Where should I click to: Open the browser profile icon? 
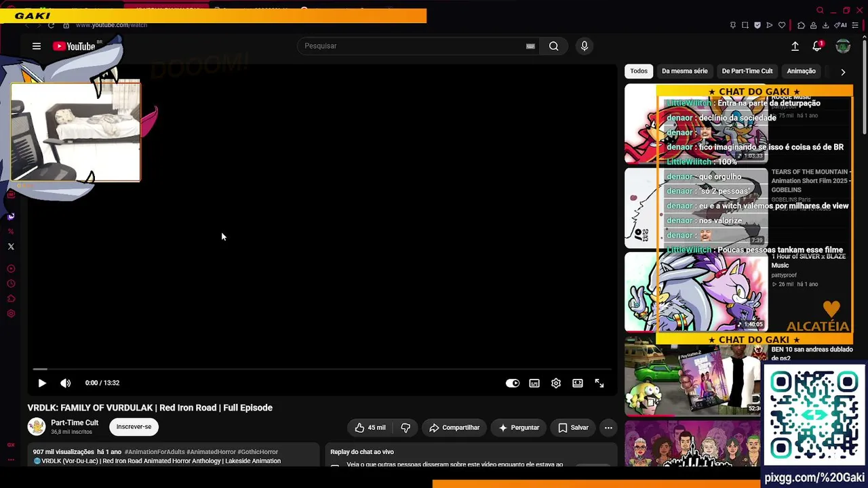click(x=813, y=25)
